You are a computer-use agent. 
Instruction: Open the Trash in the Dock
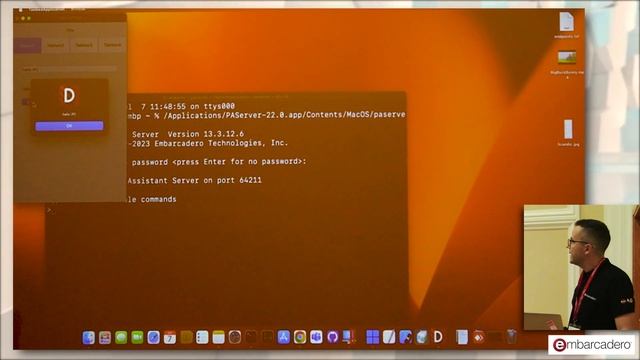click(x=511, y=337)
